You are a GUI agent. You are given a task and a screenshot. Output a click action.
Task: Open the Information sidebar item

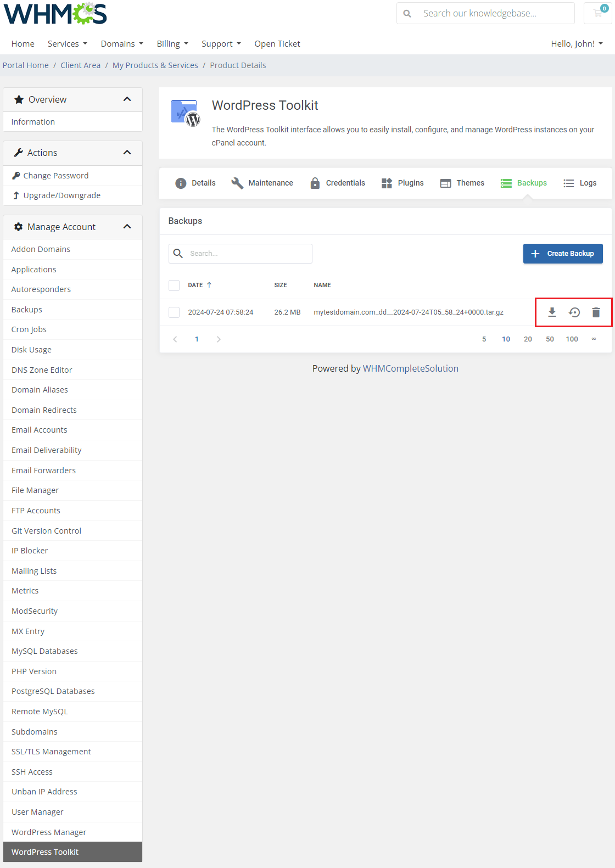(x=72, y=122)
